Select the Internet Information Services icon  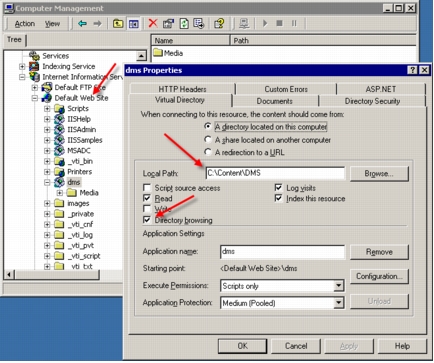[x=34, y=77]
